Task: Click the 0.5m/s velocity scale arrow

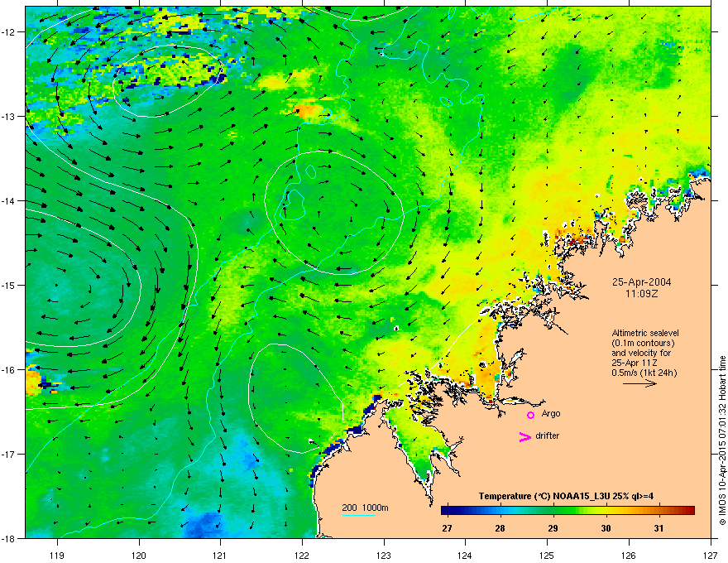Action: [x=639, y=383]
